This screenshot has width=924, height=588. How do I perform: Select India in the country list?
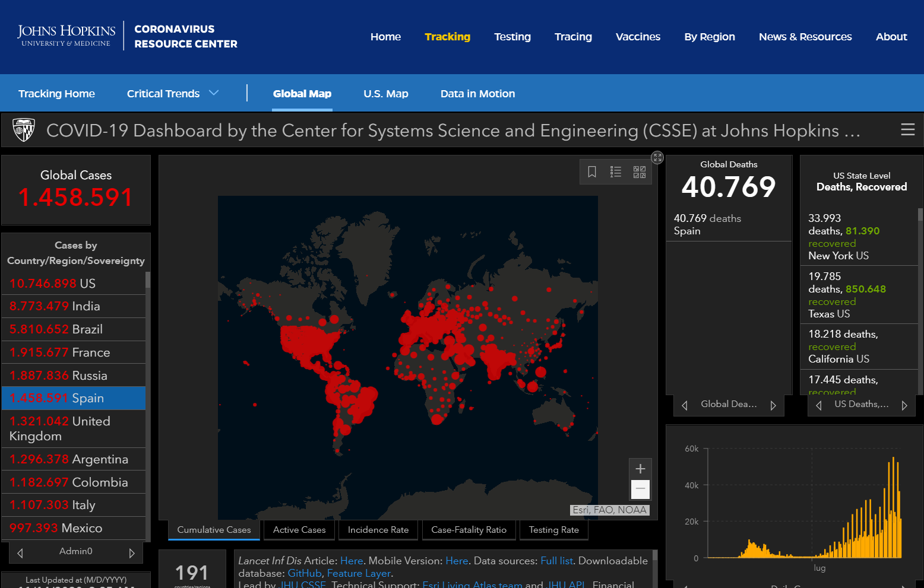74,306
